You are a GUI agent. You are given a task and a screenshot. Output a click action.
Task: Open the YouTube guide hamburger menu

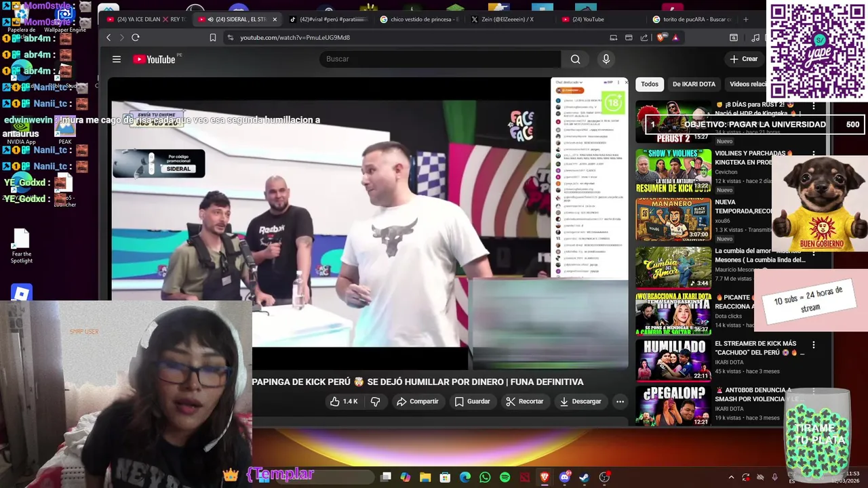117,60
